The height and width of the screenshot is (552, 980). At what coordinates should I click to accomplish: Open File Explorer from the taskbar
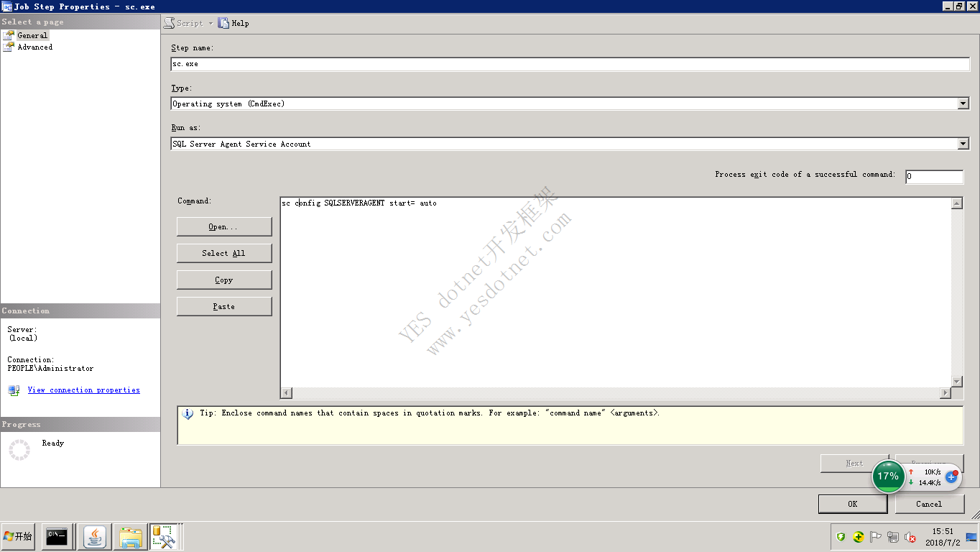point(131,537)
